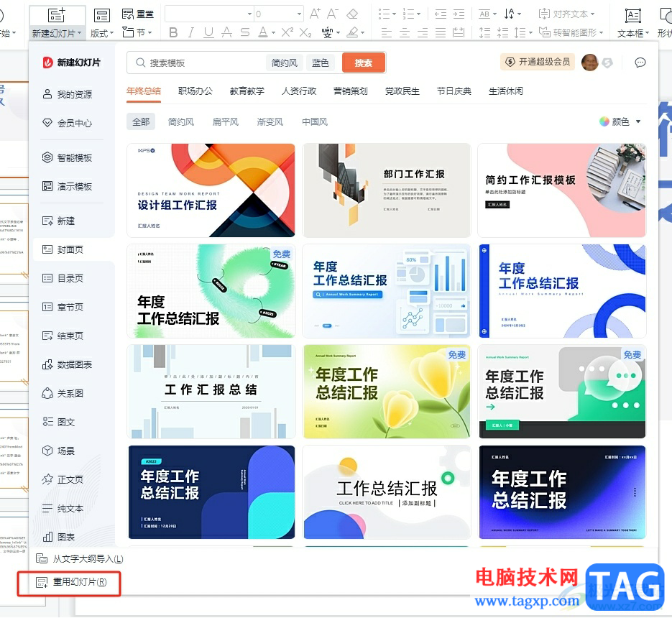The width and height of the screenshot is (672, 618).
Task: Select the 简约工作汇报模板 template thumbnail
Action: [562, 190]
